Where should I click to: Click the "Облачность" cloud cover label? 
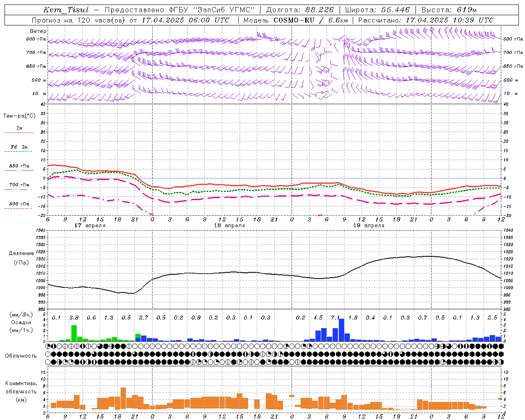pos(21,356)
